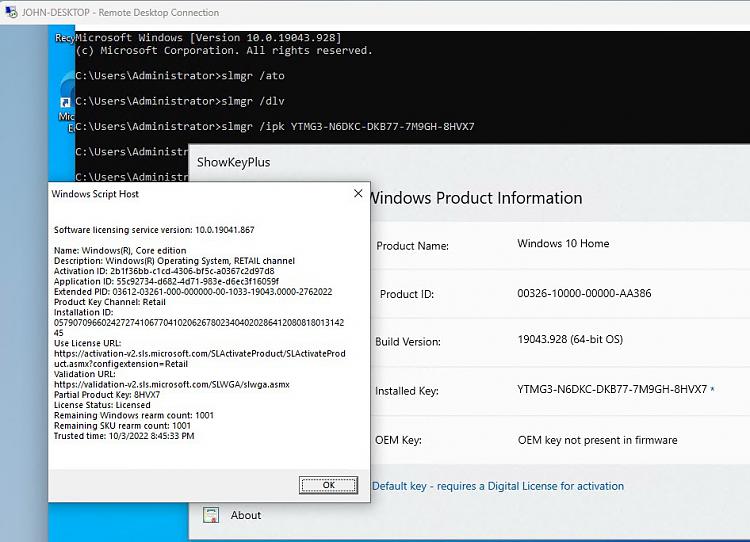Click the Default key digital license link
The image size is (750, 542).
[x=498, y=486]
